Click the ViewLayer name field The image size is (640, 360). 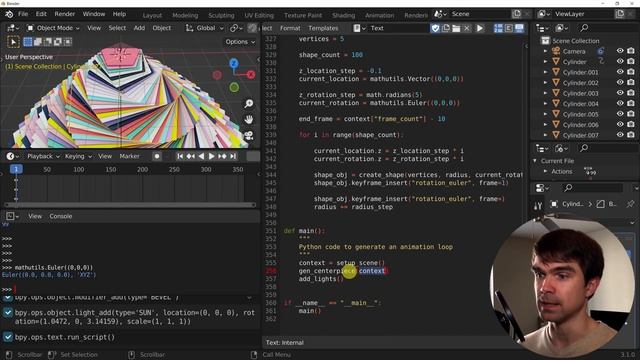(582, 14)
